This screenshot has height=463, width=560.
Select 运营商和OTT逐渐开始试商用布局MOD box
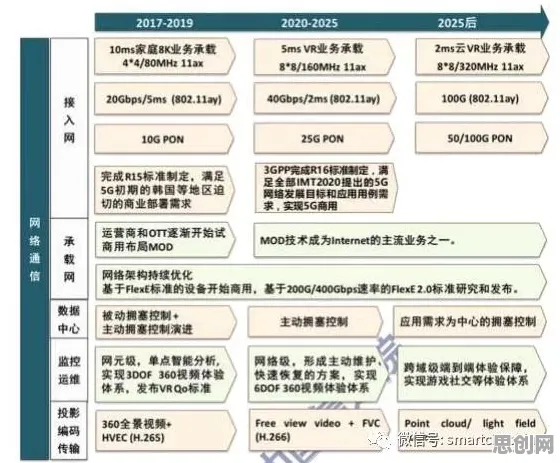pyautogui.click(x=165, y=240)
